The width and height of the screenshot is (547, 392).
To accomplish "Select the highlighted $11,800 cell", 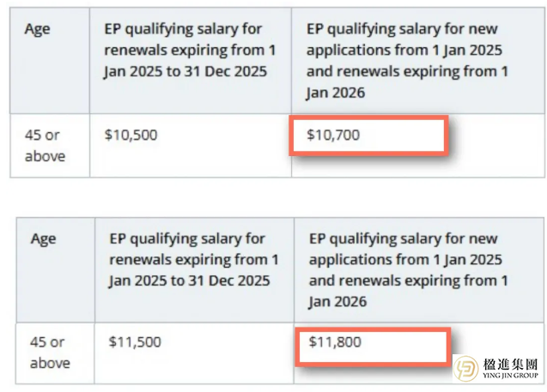I will point(373,345).
